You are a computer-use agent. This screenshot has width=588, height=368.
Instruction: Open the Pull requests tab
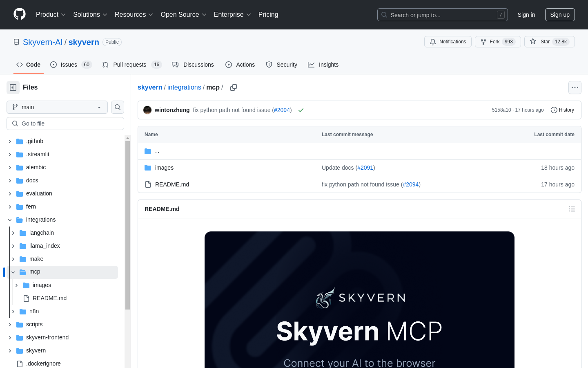coord(132,65)
